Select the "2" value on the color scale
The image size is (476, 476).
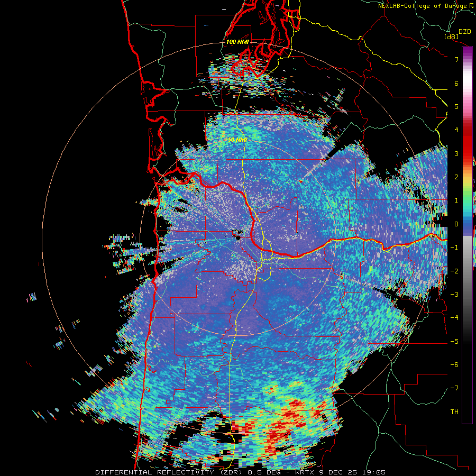pos(456,177)
